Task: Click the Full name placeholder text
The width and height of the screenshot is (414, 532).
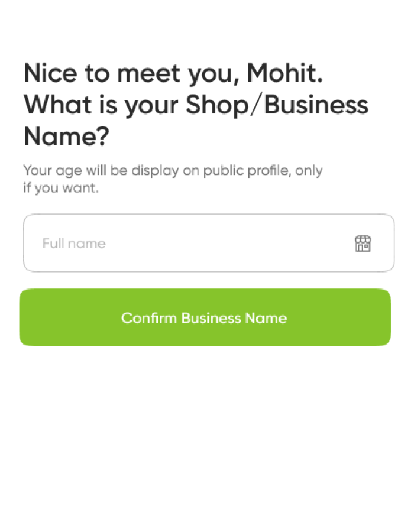Action: point(73,243)
